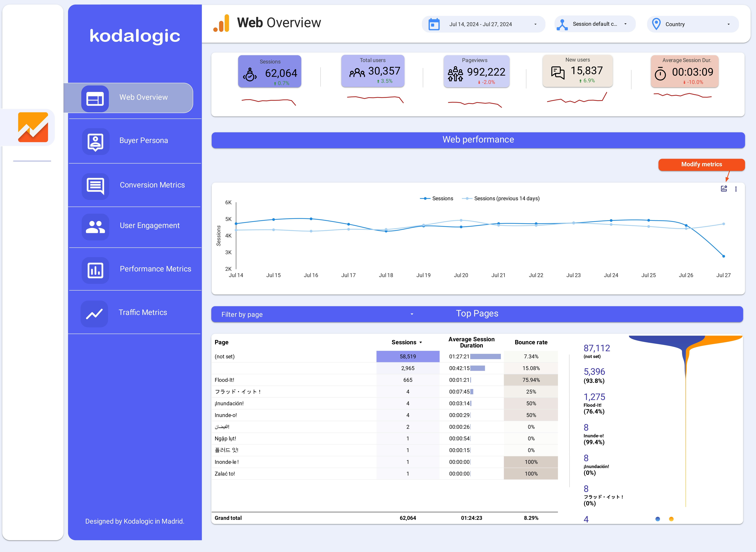Click the (not set) page row
The height and width of the screenshot is (552, 756).
click(385, 357)
